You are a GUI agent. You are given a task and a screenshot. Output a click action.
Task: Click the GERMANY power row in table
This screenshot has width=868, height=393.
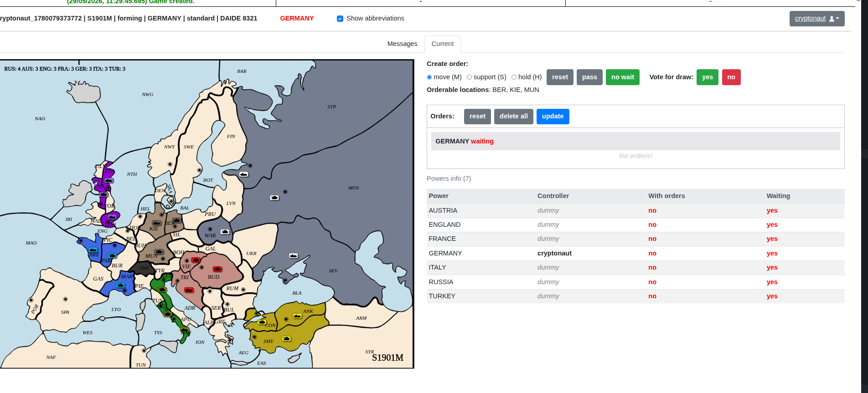(x=635, y=253)
